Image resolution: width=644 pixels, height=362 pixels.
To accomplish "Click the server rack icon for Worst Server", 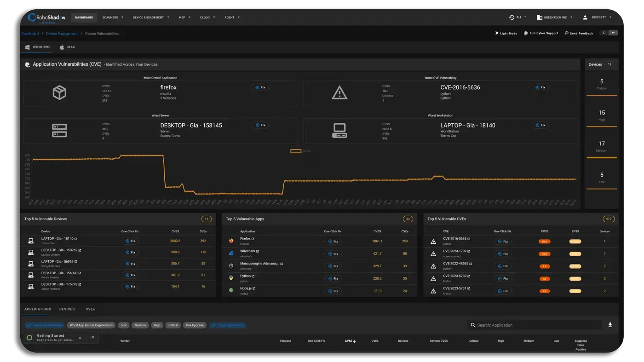I will click(59, 131).
